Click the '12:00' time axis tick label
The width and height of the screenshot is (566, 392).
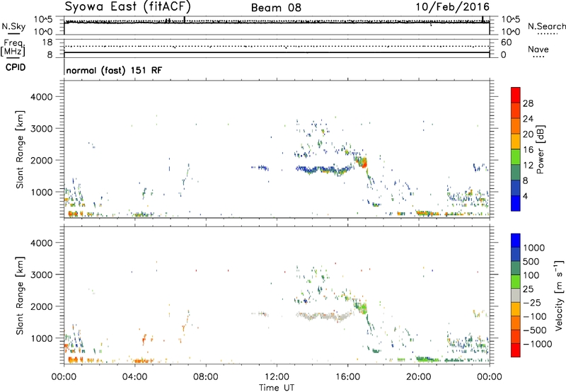pos(277,377)
